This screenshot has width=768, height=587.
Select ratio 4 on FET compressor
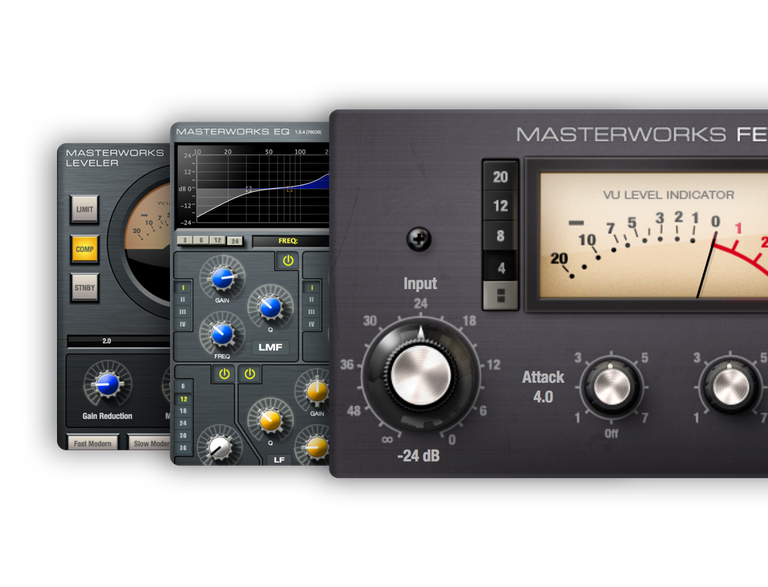pos(500,267)
